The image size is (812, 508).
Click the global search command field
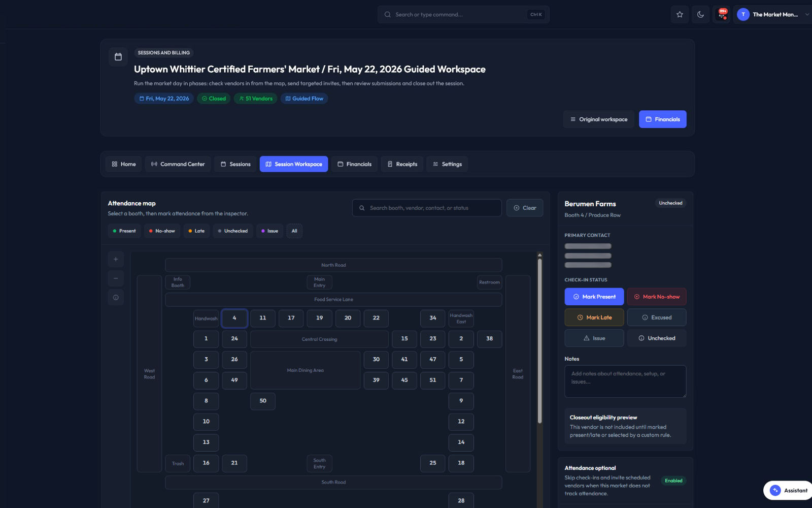point(463,15)
